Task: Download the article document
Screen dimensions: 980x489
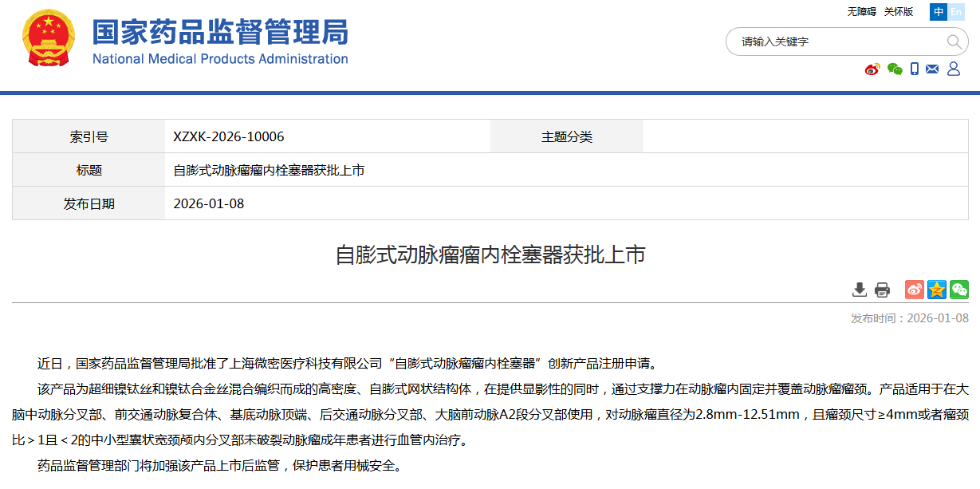Action: pos(860,289)
